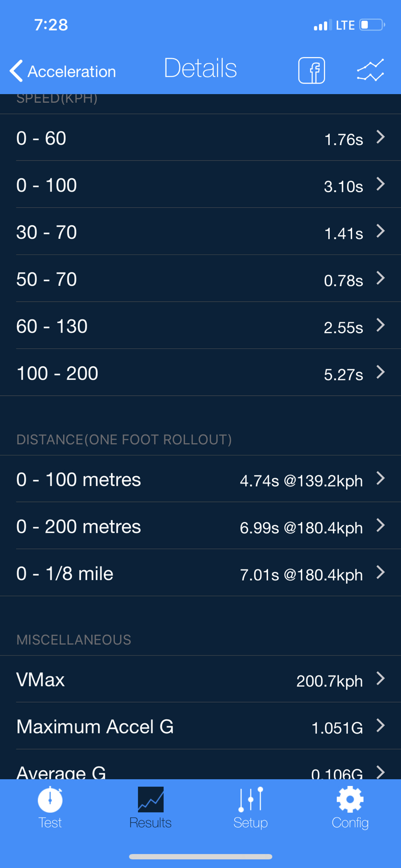401x868 pixels.
Task: Open the 60 - 130 result row
Action: 200,326
